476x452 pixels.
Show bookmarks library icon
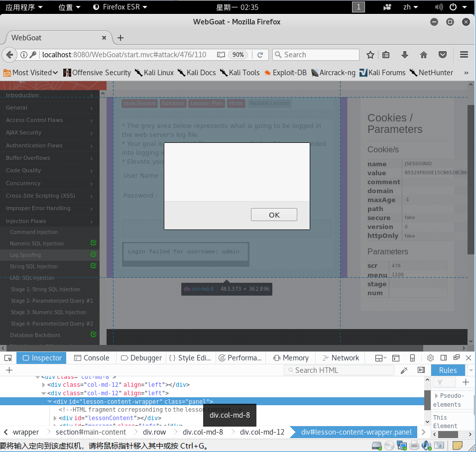tap(386, 55)
